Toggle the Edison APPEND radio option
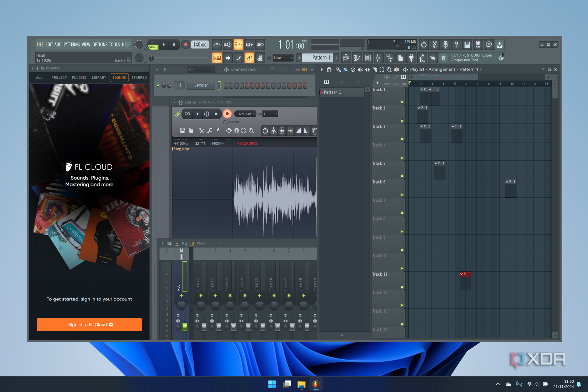Screen dimensions: 588x392 pos(225,122)
